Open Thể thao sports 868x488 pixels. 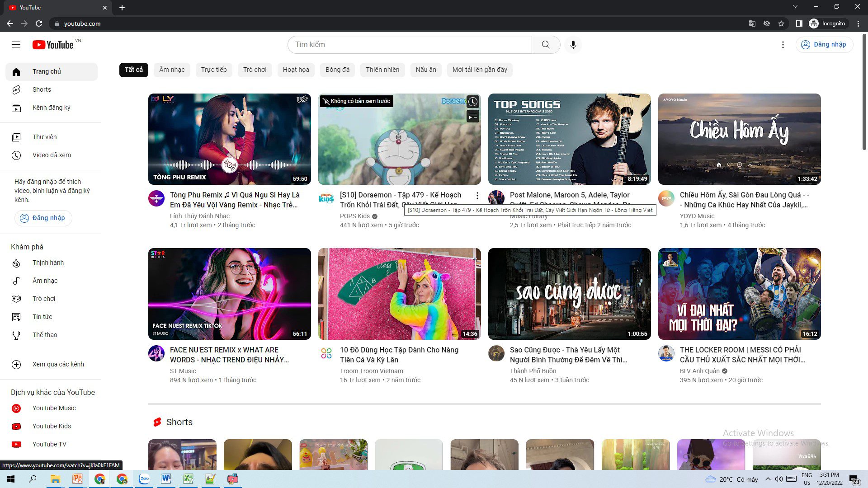pos(52,335)
